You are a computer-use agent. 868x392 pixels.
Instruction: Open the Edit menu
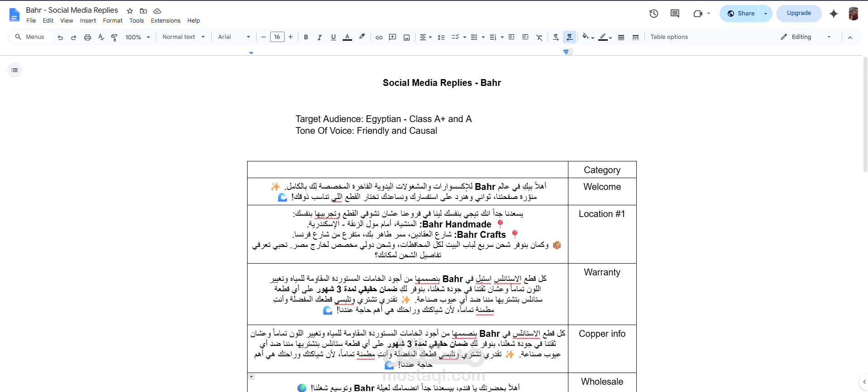point(48,21)
